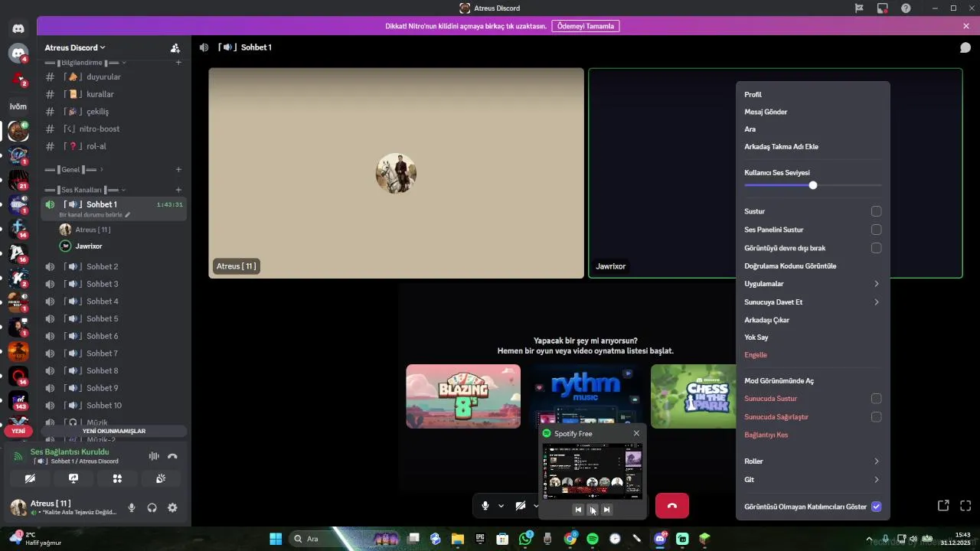Open Discord direct messages home icon
This screenshot has height=551, width=980.
[x=18, y=28]
